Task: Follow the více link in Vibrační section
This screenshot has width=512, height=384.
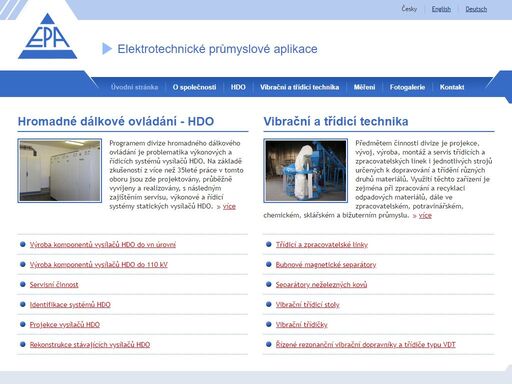Action: [425, 215]
